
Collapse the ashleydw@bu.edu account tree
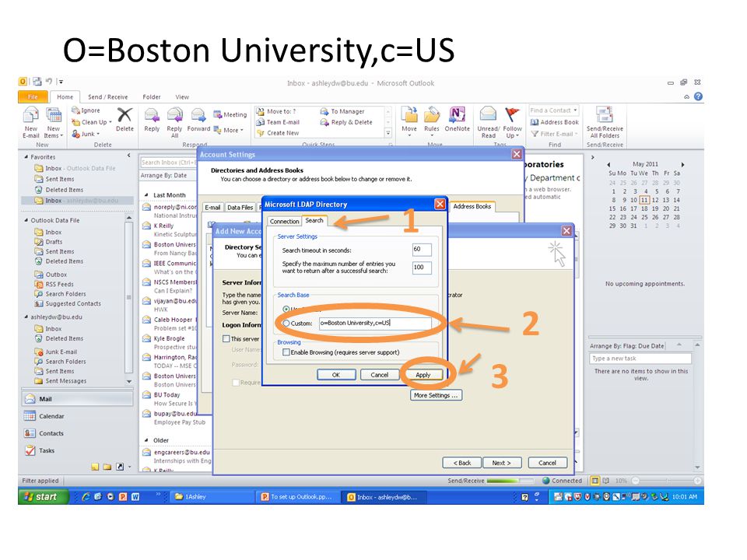click(x=26, y=317)
